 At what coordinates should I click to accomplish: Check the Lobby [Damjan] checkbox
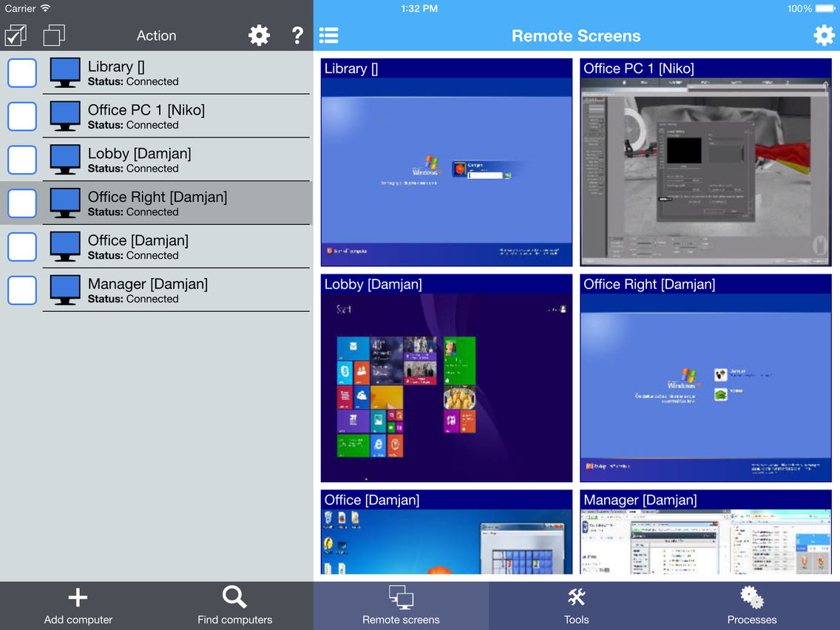point(22,160)
